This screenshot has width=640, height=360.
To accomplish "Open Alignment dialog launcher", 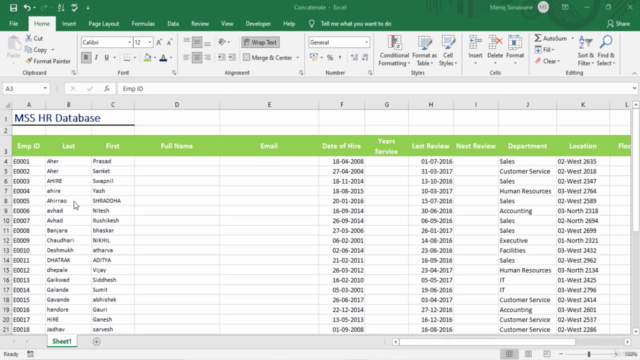I will (301, 73).
